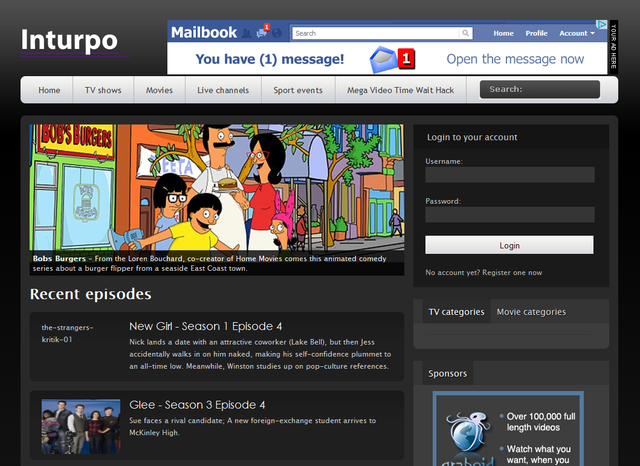Click the magnifier icon in Mailbook ad
The width and height of the screenshot is (640, 466).
coord(466,33)
